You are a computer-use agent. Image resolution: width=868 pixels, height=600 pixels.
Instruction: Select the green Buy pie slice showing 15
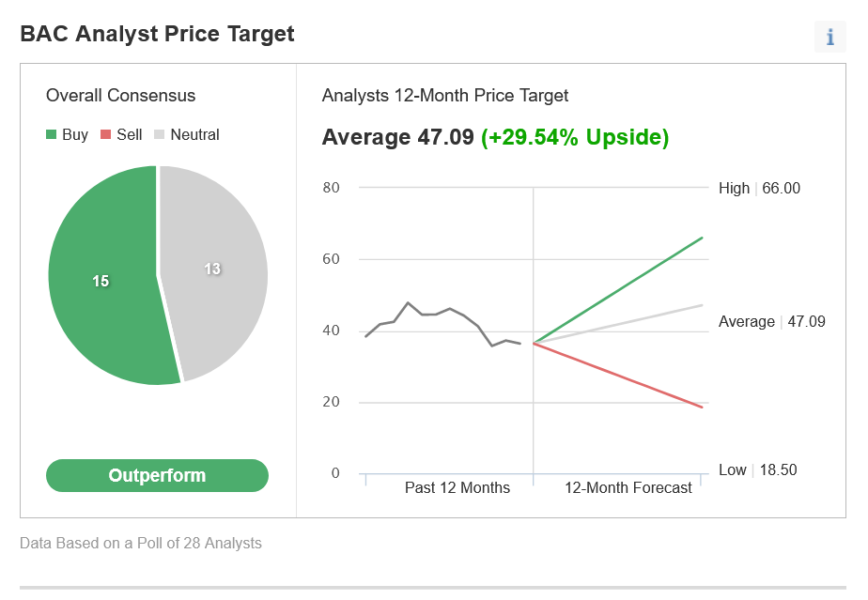click(x=101, y=281)
